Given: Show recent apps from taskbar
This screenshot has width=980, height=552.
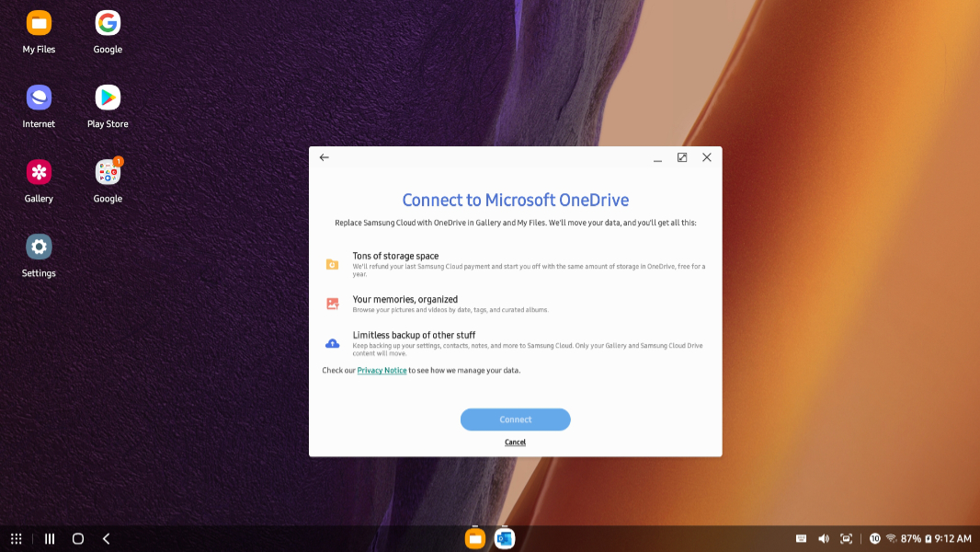Looking at the screenshot, I should (50, 539).
